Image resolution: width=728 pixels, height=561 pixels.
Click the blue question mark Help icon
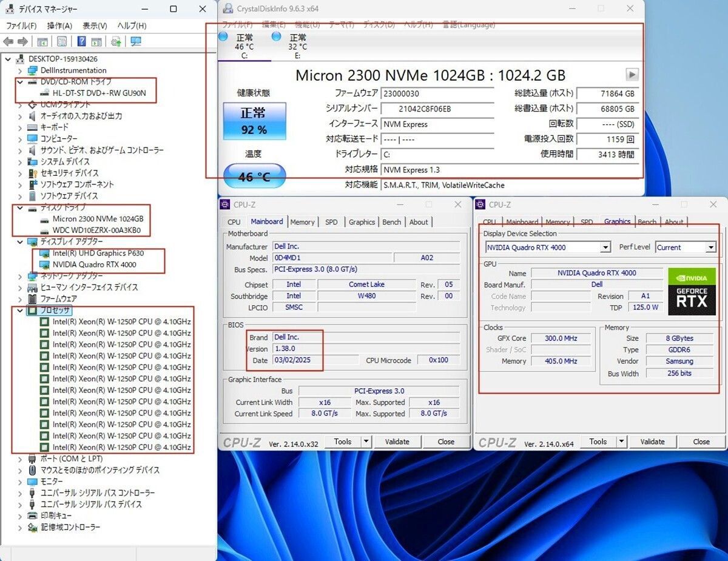click(81, 41)
